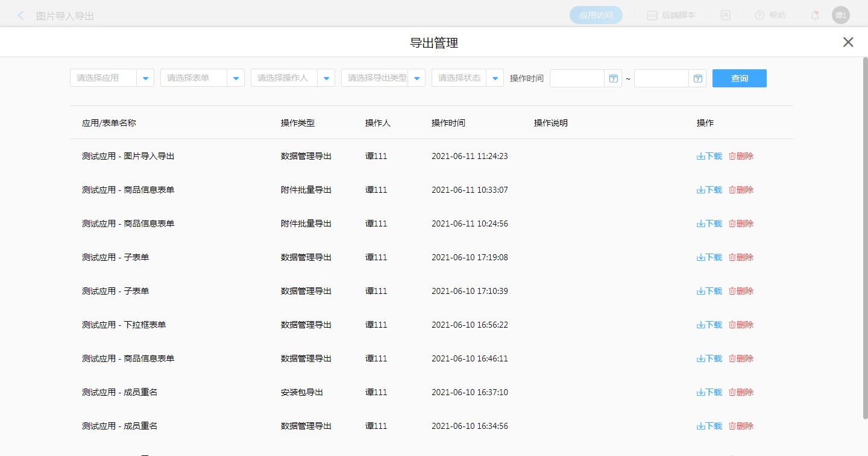
Task: Delete the 下拉框表单 export record
Action: click(x=741, y=325)
